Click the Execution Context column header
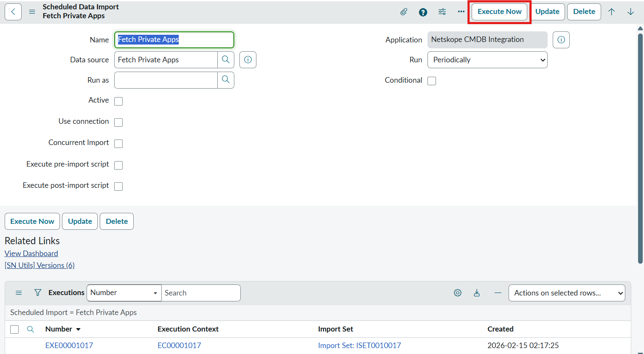This screenshot has width=644, height=354. coord(188,329)
